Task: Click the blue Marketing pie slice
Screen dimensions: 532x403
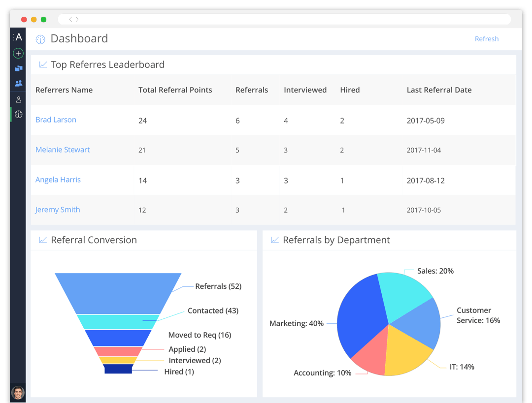Action: pyautogui.click(x=359, y=315)
